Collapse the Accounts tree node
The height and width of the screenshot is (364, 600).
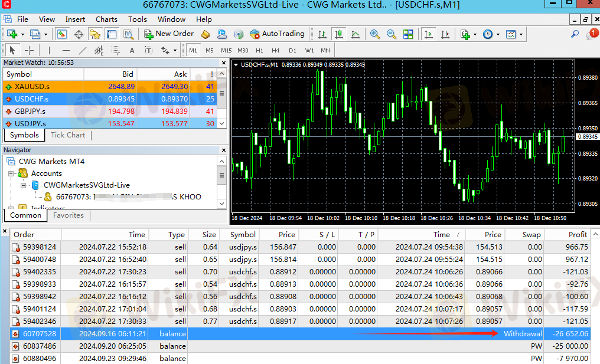pos(11,173)
